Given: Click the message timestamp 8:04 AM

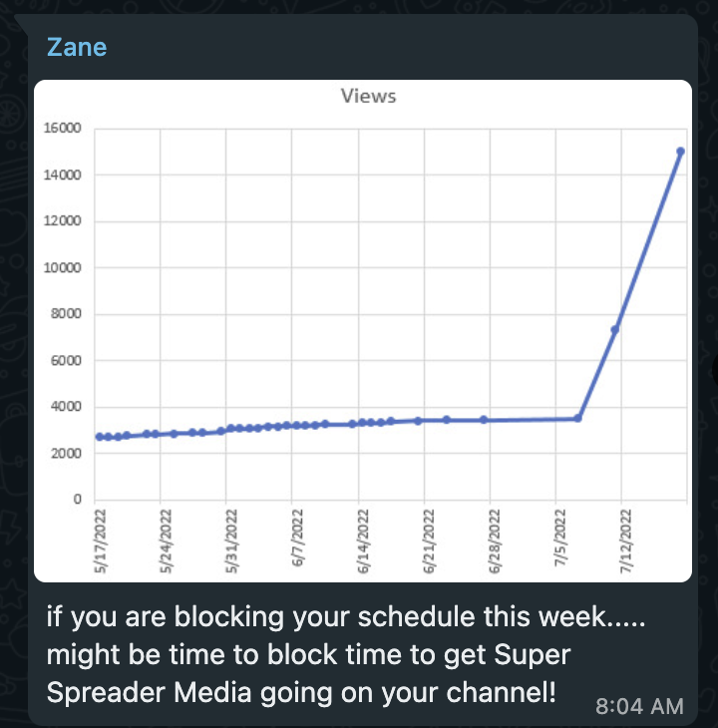Looking at the screenshot, I should pos(639,707).
